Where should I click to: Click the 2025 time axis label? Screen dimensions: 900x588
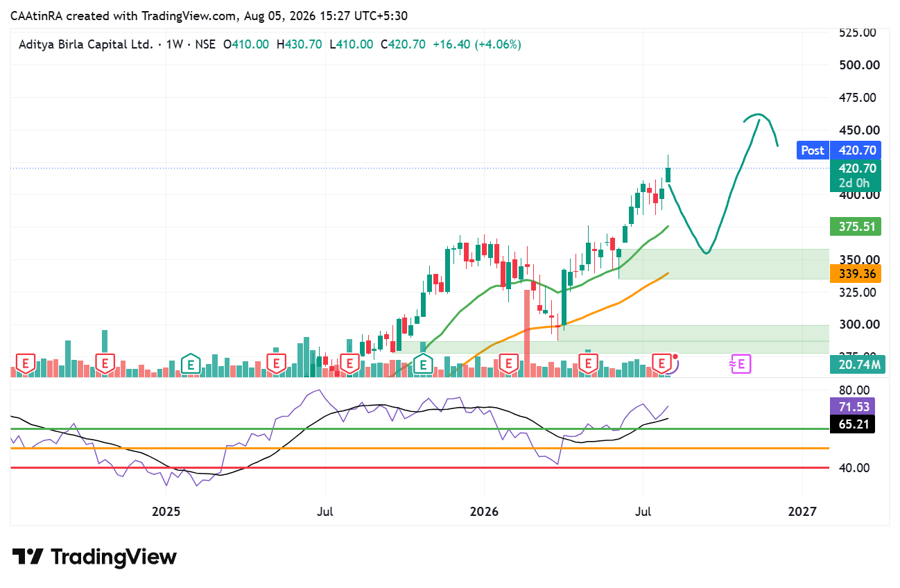[166, 512]
